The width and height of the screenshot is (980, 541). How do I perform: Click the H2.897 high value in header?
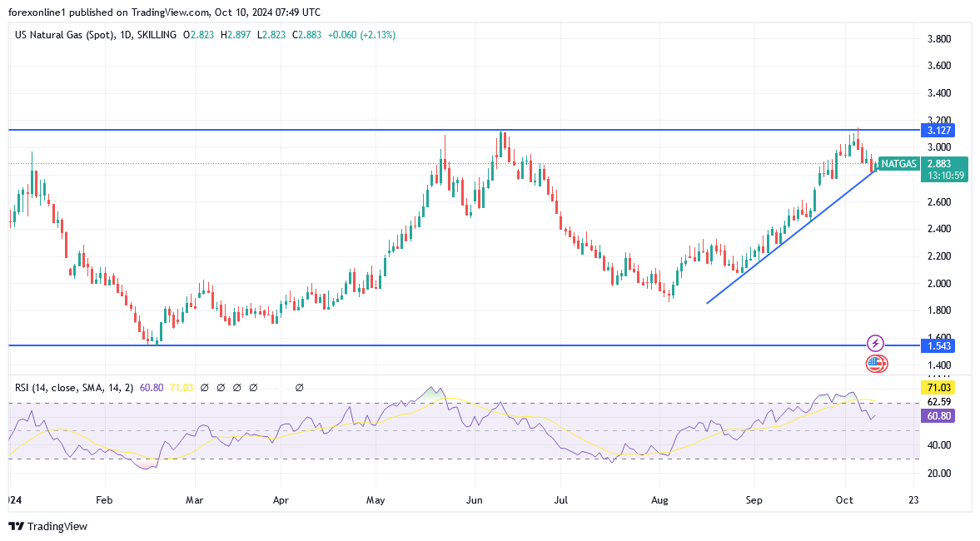236,35
